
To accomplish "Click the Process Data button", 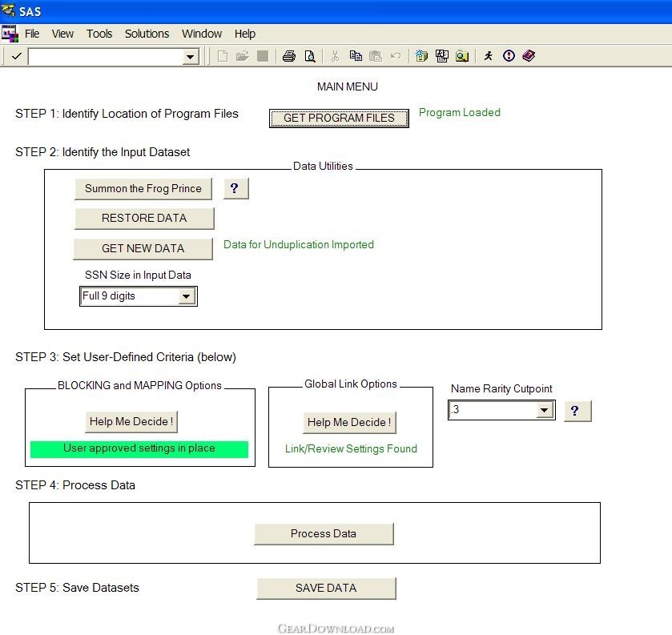I will coord(324,533).
